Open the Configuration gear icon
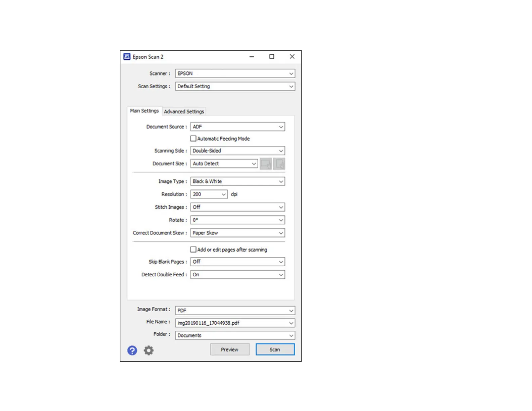Viewport: 532px width, 411px height. (149, 351)
